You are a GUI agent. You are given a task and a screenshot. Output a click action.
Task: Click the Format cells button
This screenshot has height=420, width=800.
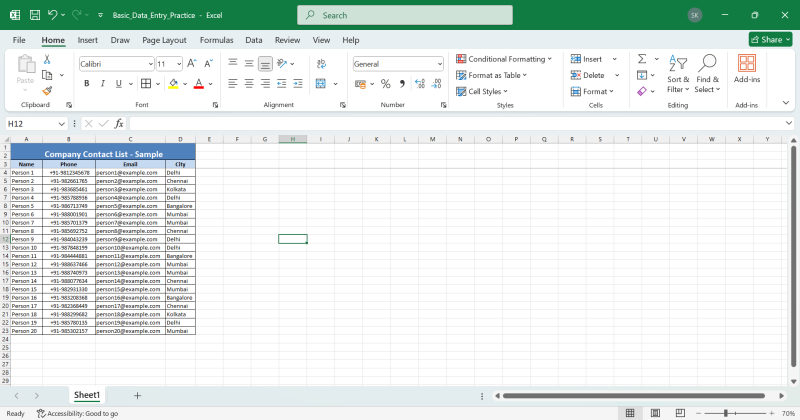(x=592, y=91)
